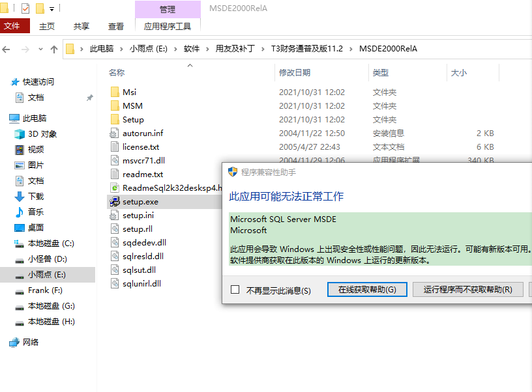Open the quick access toolbar customize dropdown
Viewport: 532px width, 392px height.
[52, 9]
